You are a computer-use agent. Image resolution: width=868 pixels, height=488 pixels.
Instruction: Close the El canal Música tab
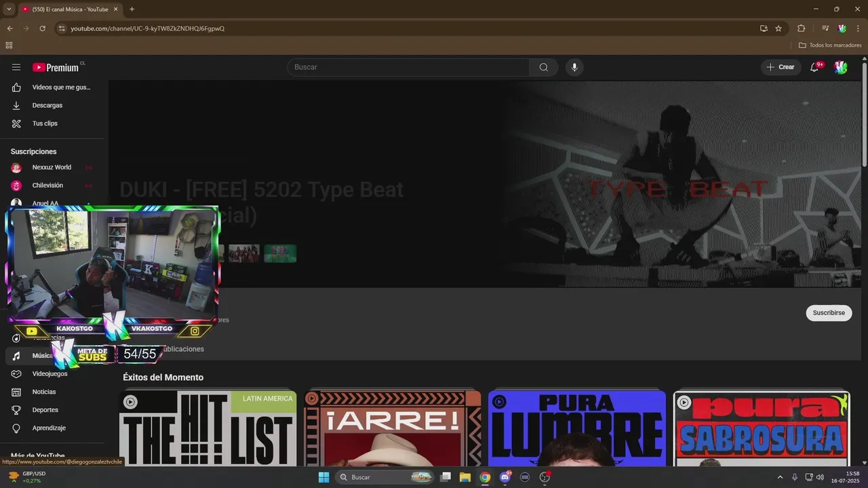tap(115, 9)
